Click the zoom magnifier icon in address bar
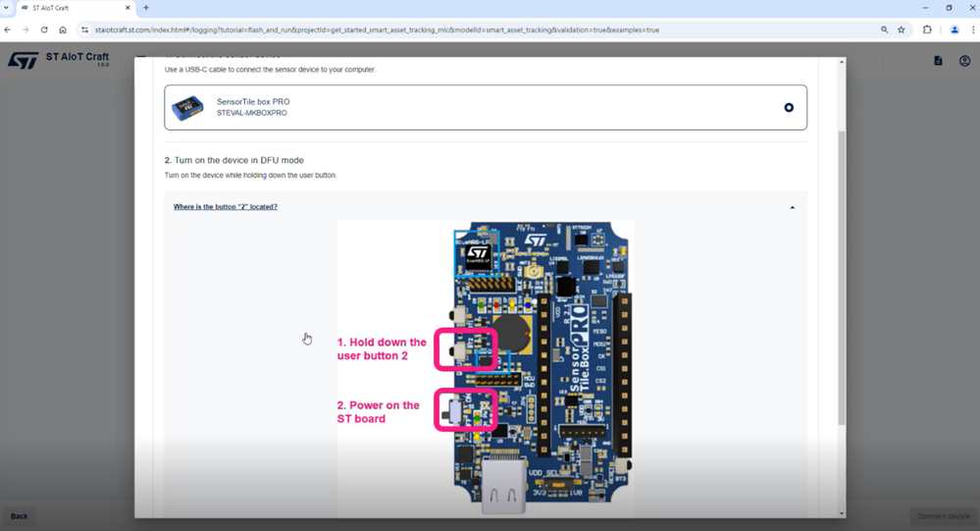The height and width of the screenshot is (531, 980). (885, 29)
